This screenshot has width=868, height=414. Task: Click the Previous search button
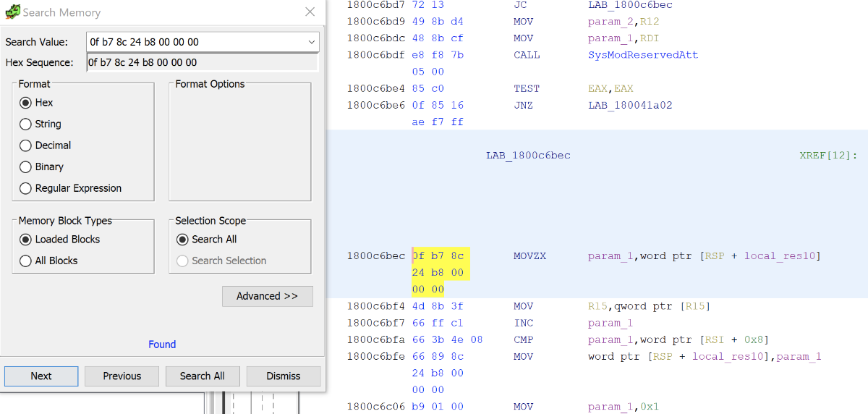(122, 376)
